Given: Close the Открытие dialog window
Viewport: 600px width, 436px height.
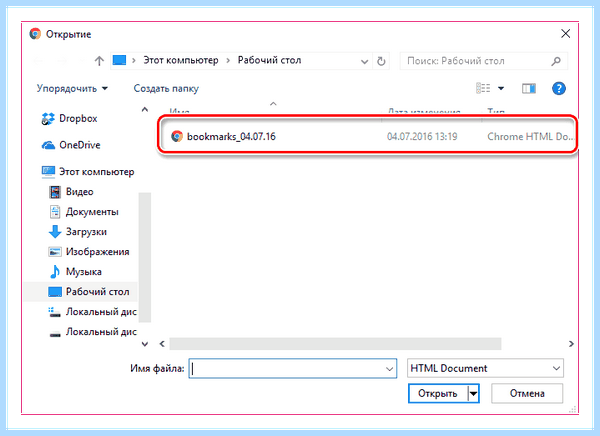Looking at the screenshot, I should coord(566,34).
